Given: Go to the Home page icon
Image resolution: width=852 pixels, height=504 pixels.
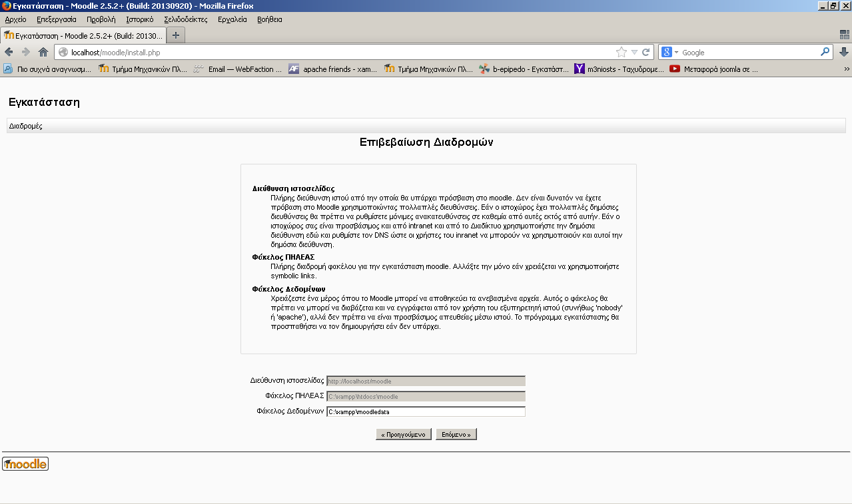Looking at the screenshot, I should [x=43, y=52].
